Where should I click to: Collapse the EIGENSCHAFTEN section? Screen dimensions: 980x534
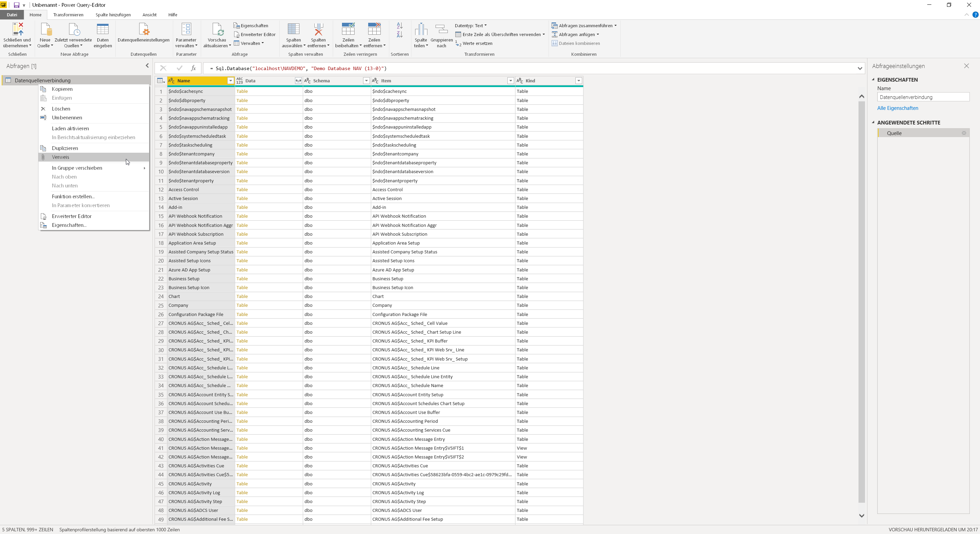873,80
